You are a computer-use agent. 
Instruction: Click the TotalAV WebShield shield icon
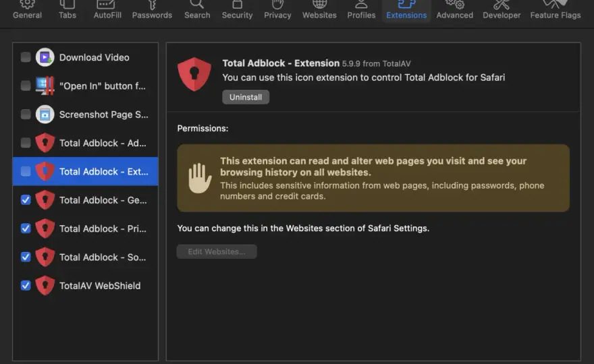45,285
